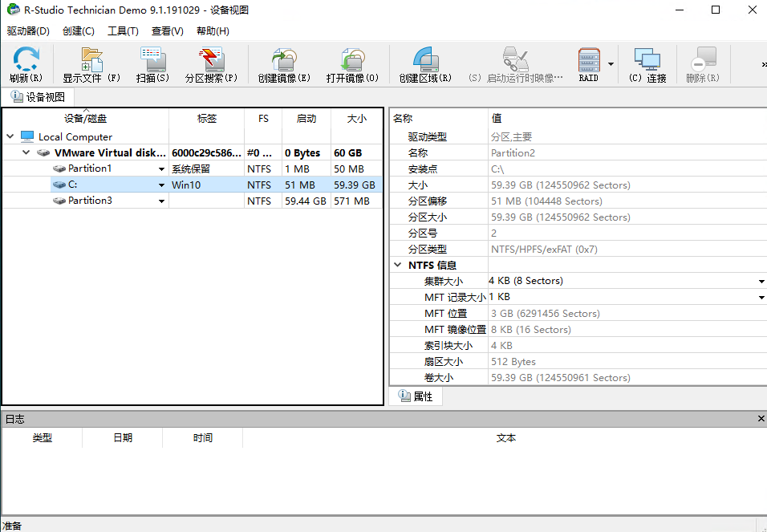Click the 连接 (Connect) toolbar icon
This screenshot has height=532, width=767.
[647, 65]
